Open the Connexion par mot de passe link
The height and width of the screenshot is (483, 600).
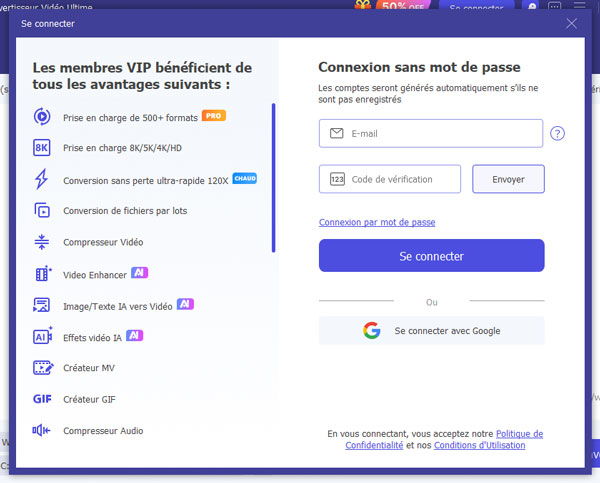click(377, 222)
